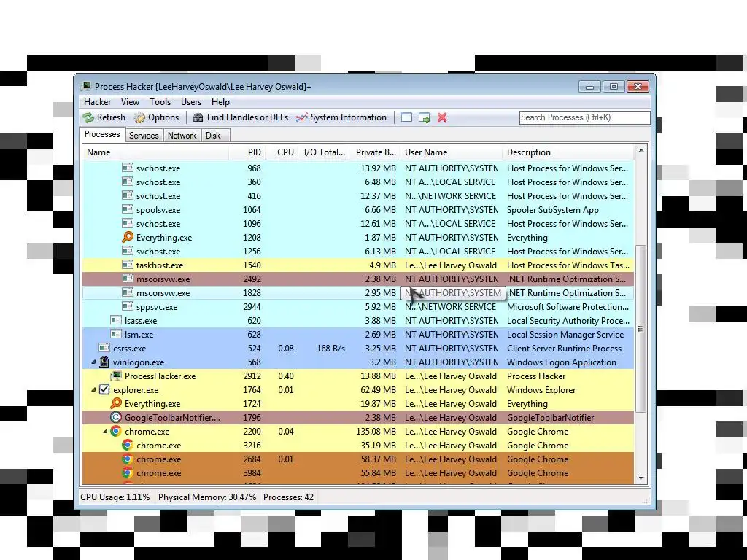Click magnifier icon of Everything.exe PID 1724
Screen dimensions: 747x560
coord(115,402)
